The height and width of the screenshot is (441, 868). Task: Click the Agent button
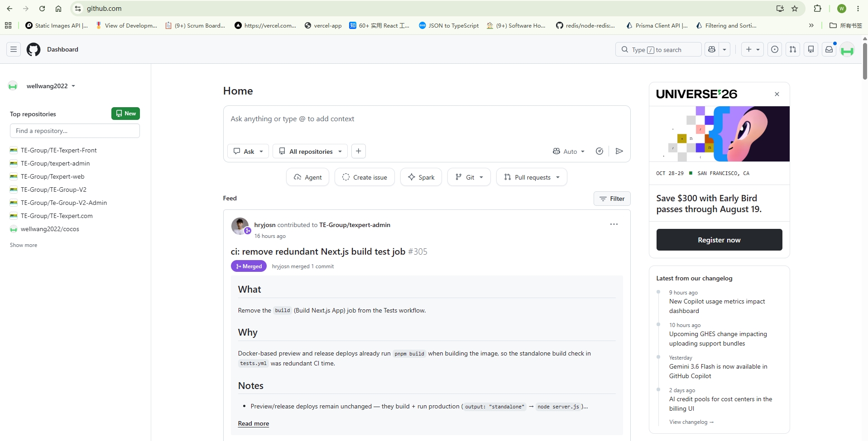[x=308, y=177]
